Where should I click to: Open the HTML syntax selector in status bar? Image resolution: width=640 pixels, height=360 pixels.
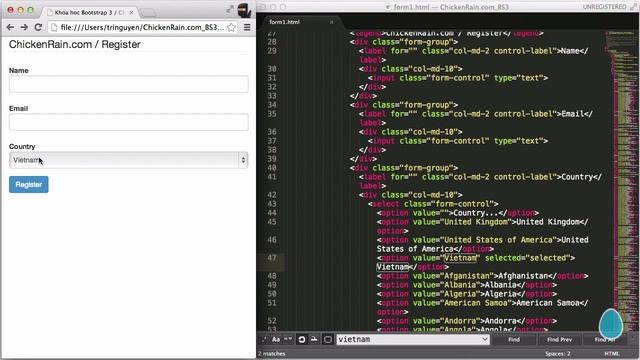tap(611, 354)
